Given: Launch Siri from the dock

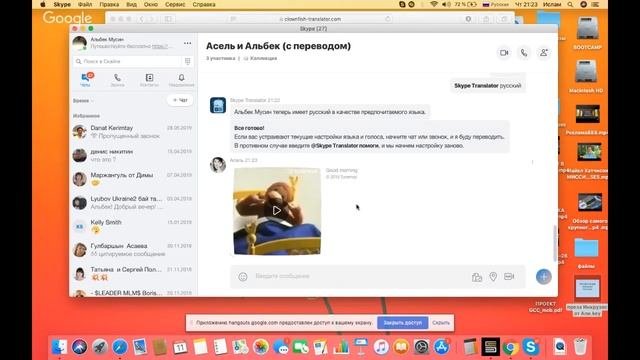Looking at the screenshot, I should pos(80,347).
